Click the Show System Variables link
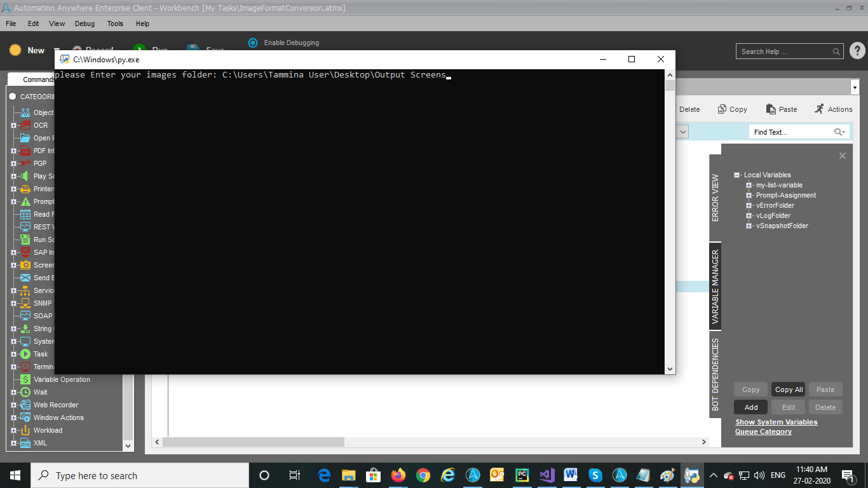This screenshot has height=488, width=868. pos(776,422)
